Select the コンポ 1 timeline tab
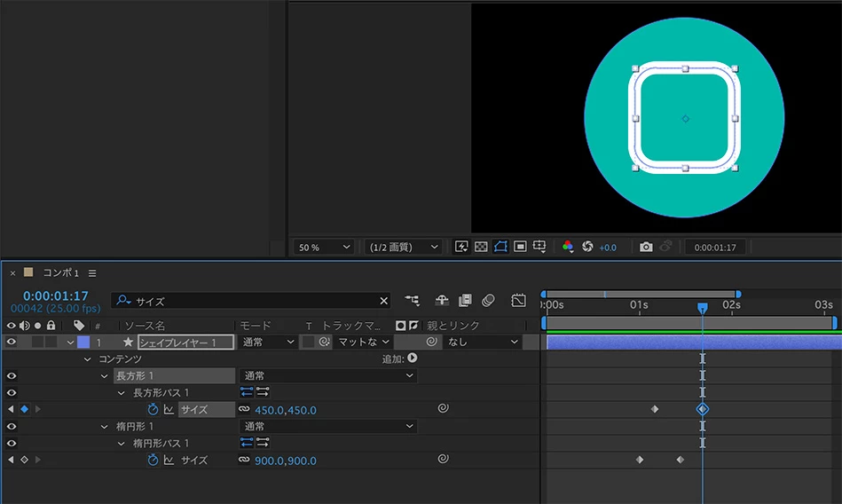The image size is (842, 504). click(60, 273)
